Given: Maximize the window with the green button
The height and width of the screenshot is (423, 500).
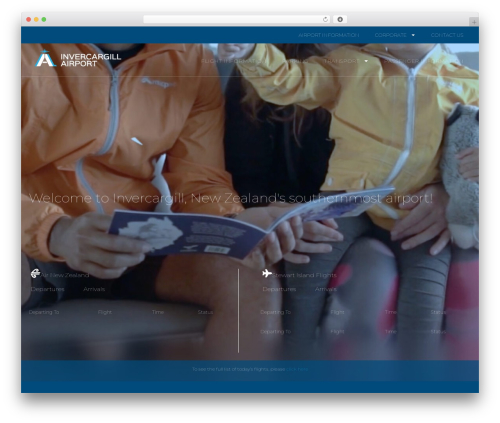Looking at the screenshot, I should click(x=44, y=20).
